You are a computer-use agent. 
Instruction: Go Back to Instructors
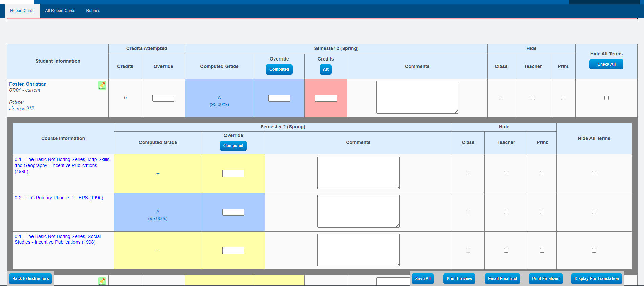click(x=30, y=279)
